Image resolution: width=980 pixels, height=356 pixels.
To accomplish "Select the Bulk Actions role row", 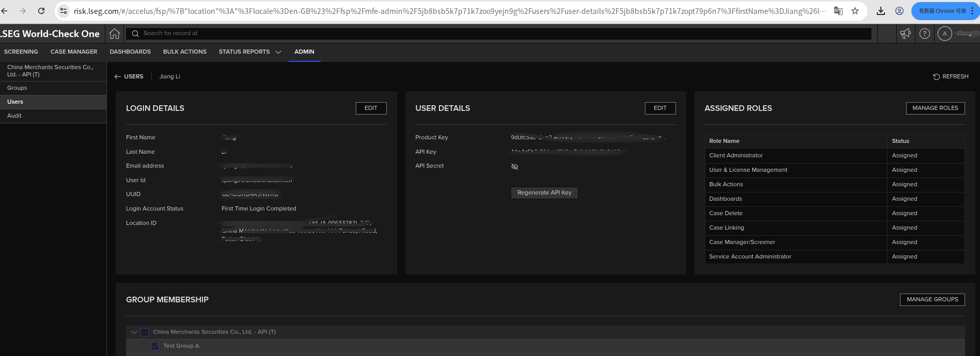I will [834, 185].
